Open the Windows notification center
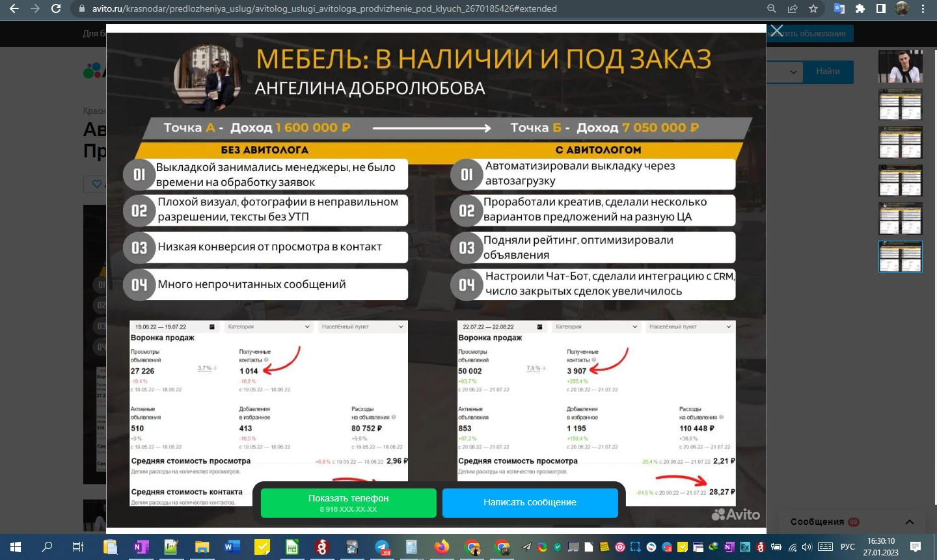Viewport: 937px width, 560px height. (916, 547)
